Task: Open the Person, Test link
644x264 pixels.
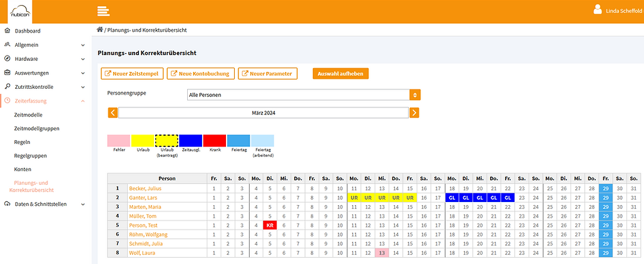Action: tap(143, 225)
